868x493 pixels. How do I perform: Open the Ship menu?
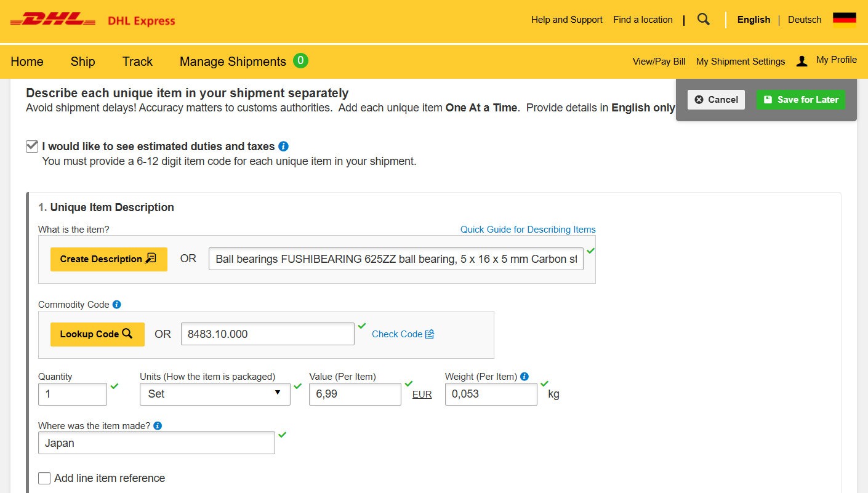(82, 62)
